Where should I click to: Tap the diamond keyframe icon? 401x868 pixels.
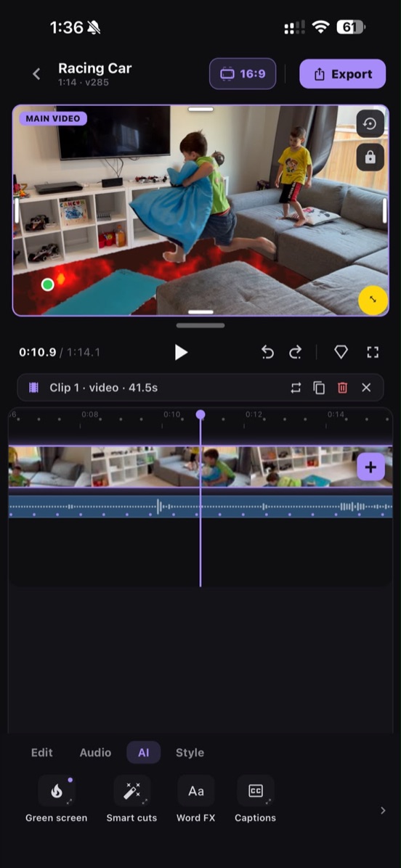point(341,352)
